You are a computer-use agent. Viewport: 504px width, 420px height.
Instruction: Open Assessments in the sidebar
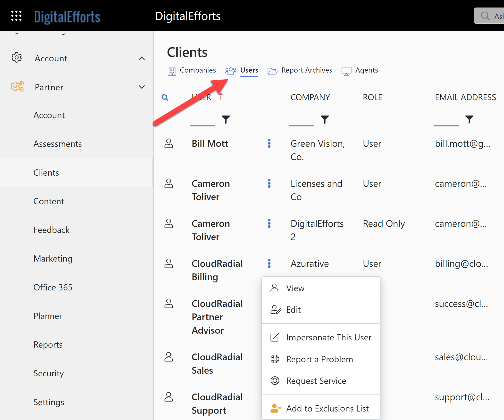(58, 144)
